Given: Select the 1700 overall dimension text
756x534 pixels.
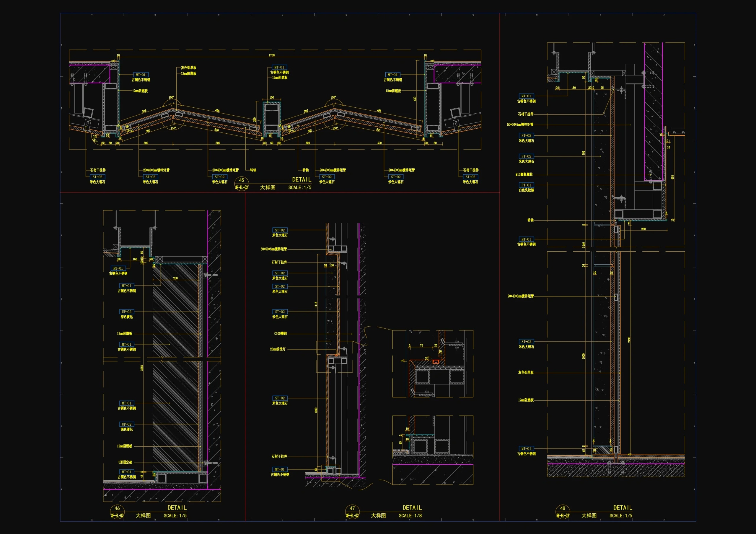Looking at the screenshot, I should 271,55.
